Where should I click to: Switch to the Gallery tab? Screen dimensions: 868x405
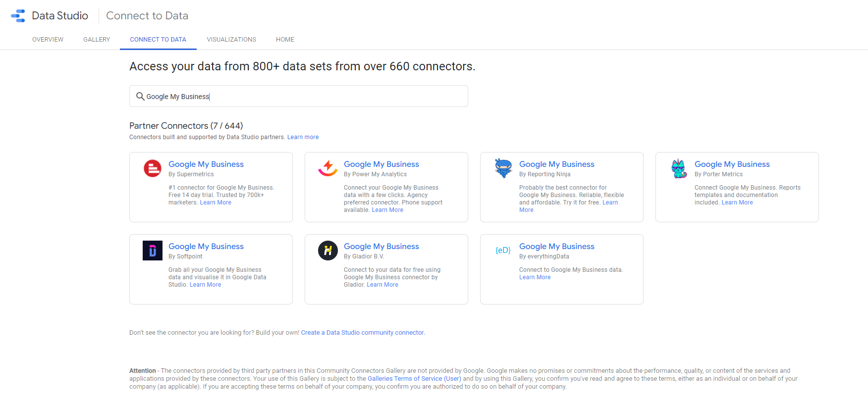click(97, 40)
